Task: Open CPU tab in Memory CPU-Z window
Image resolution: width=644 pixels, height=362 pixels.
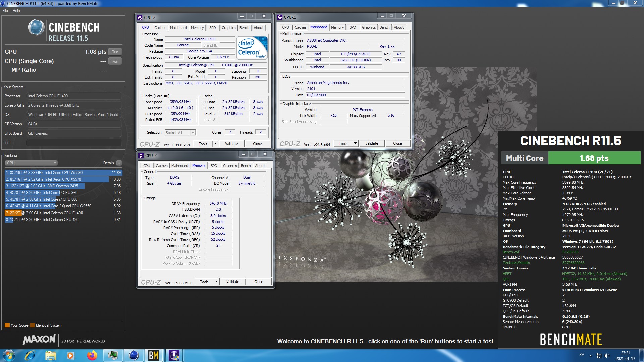Action: (147, 166)
